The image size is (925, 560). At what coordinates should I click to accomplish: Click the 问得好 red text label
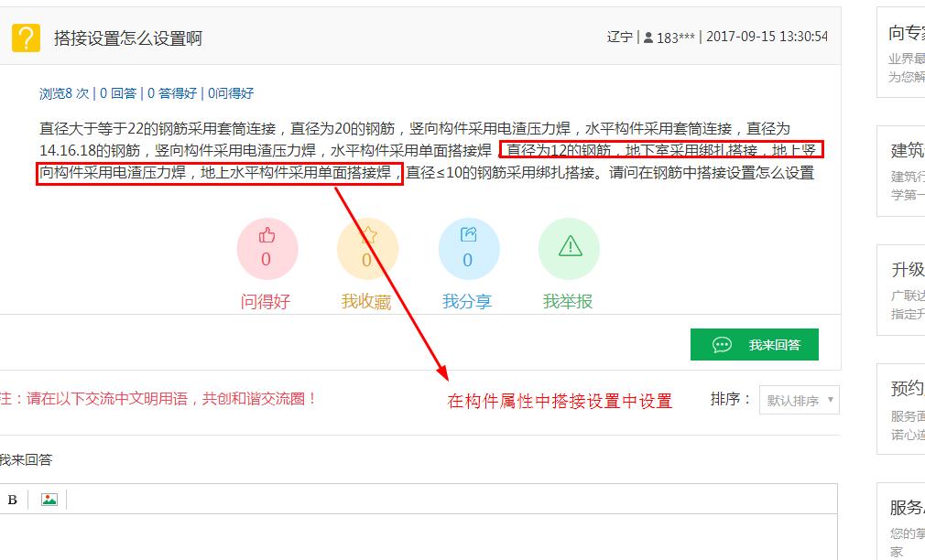[266, 302]
